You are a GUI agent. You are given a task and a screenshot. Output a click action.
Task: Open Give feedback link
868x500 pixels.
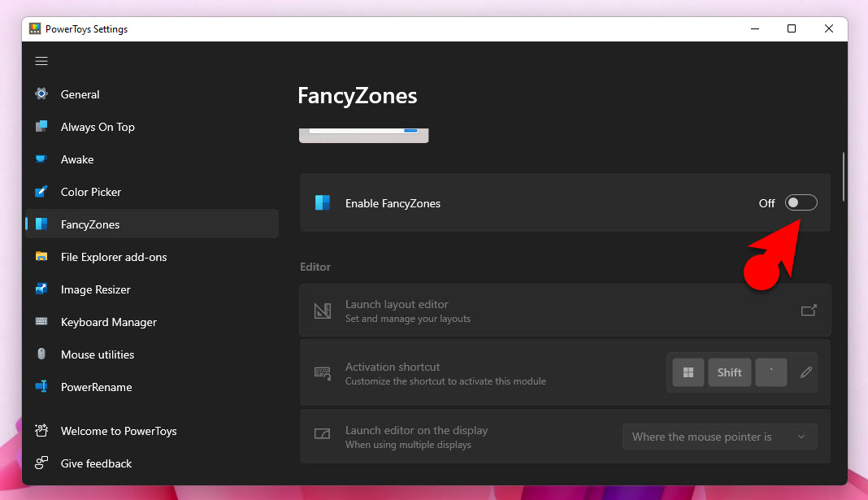152,463
